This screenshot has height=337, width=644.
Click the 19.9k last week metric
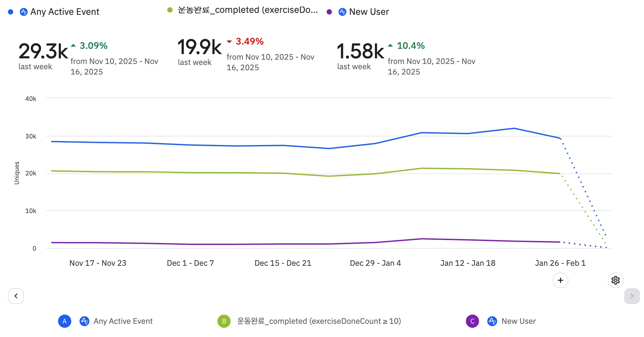coord(200,47)
